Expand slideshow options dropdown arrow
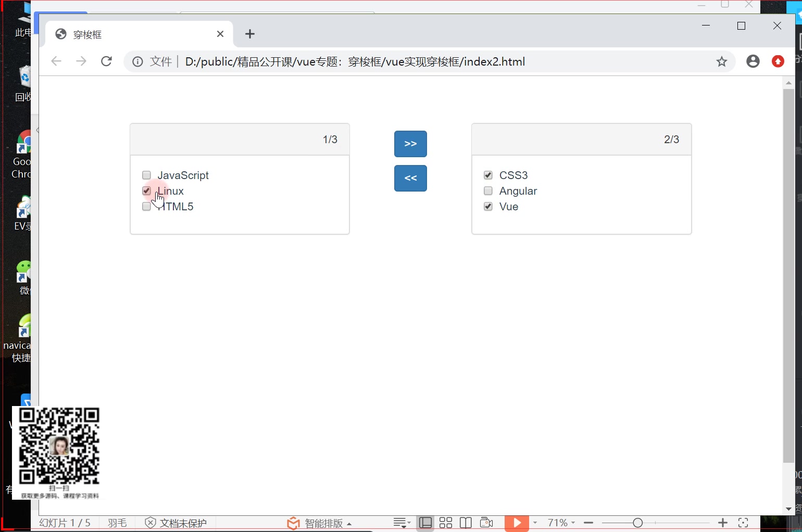 pos(535,523)
